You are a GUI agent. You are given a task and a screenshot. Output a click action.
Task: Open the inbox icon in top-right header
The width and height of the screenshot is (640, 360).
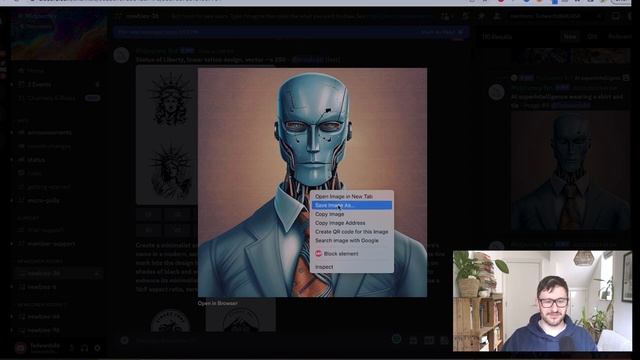point(616,16)
